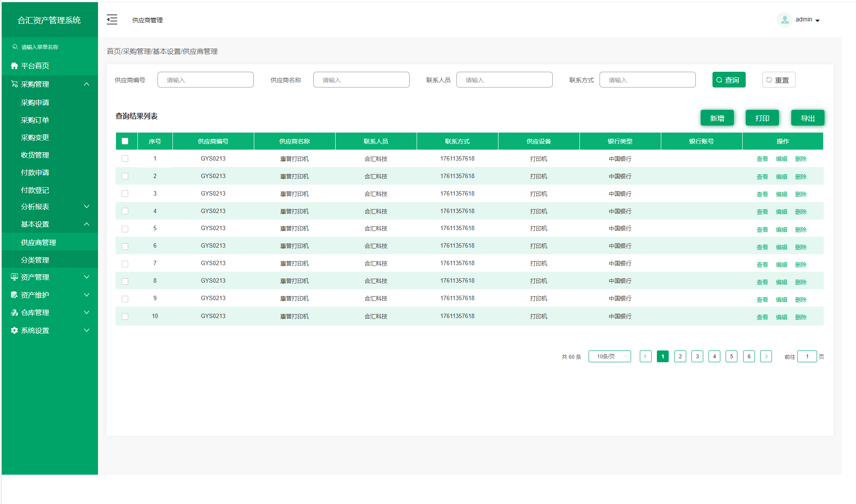856x504 pixels.
Task: Expand the 分析报表 submenu chevron
Action: (x=87, y=206)
